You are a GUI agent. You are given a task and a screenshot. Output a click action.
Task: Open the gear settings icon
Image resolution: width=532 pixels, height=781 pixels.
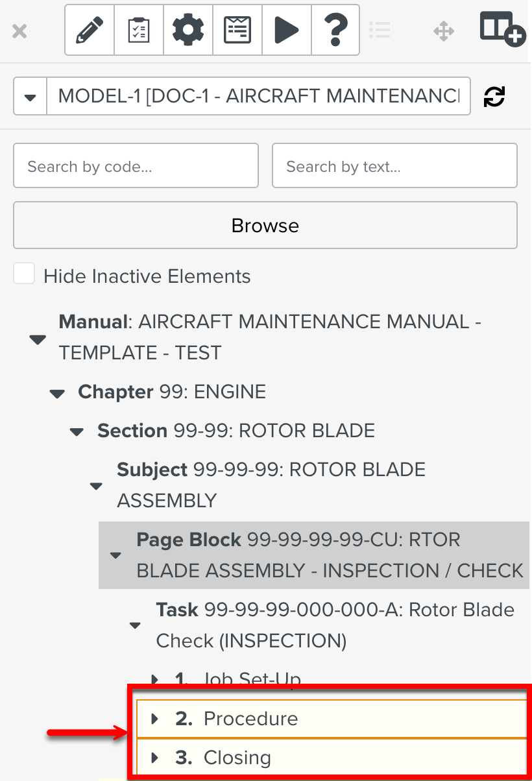(x=188, y=30)
